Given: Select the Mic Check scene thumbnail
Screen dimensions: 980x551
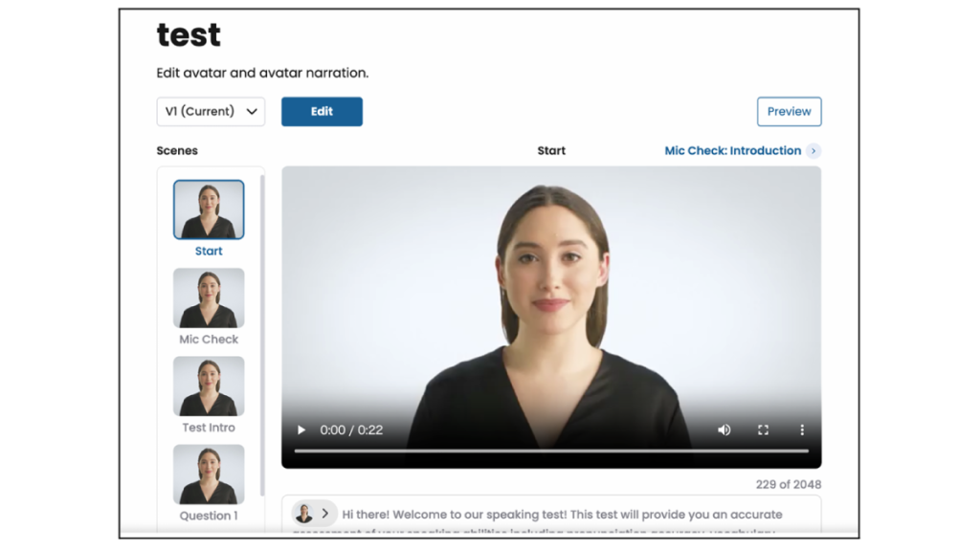Looking at the screenshot, I should coord(209,298).
